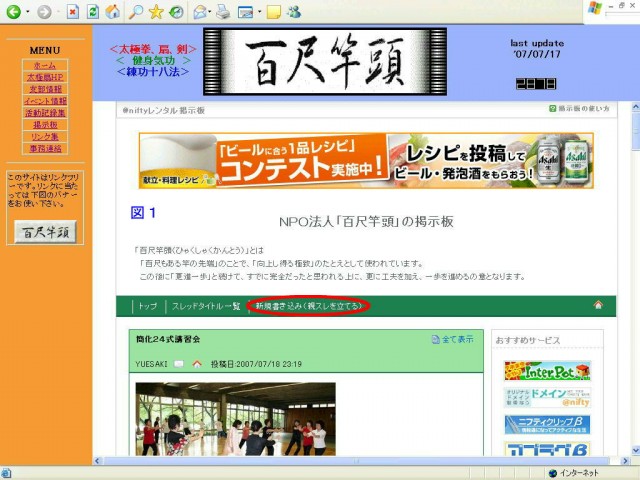Click the Print icon in toolbar
The width and height of the screenshot is (640, 480).
[x=222, y=12]
